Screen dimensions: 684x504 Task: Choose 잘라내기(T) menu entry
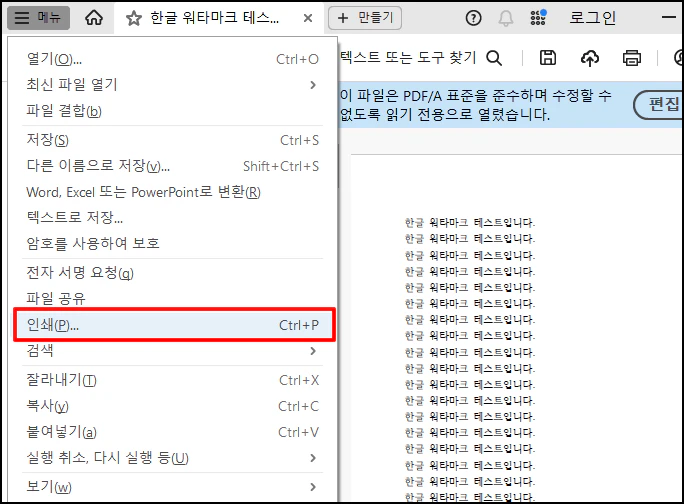tap(172, 380)
